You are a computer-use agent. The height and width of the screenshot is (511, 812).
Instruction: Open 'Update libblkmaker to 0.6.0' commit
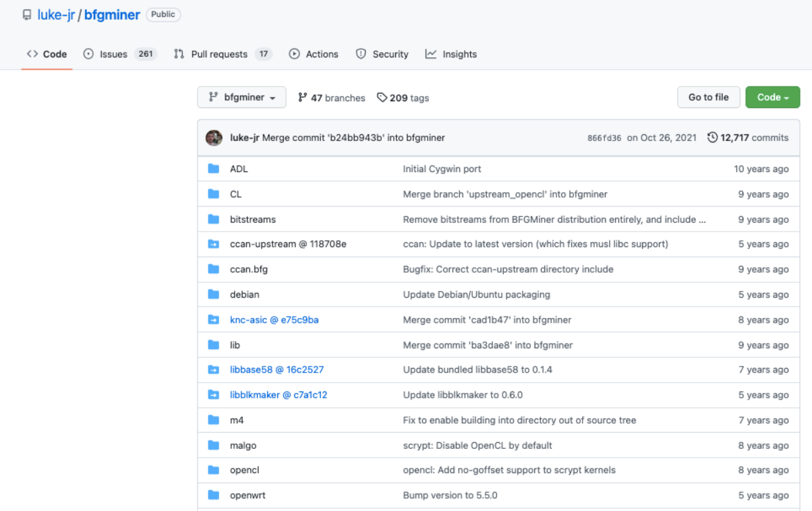point(463,395)
